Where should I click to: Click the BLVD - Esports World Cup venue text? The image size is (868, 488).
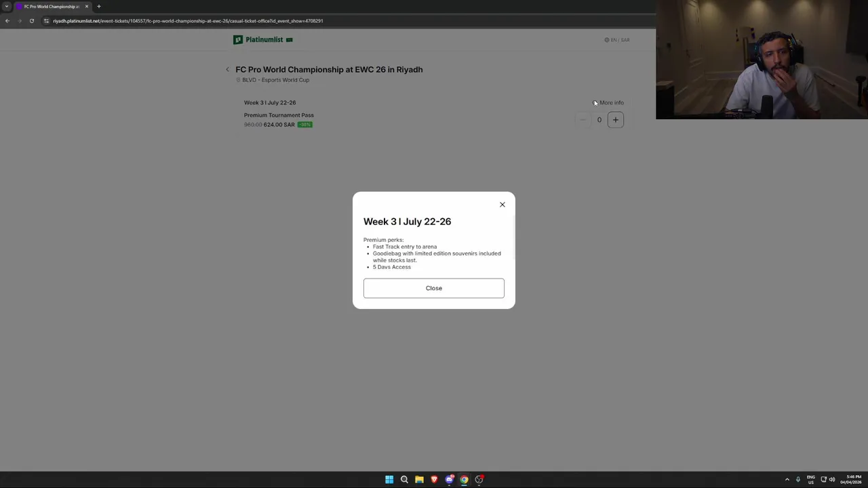[x=276, y=80]
